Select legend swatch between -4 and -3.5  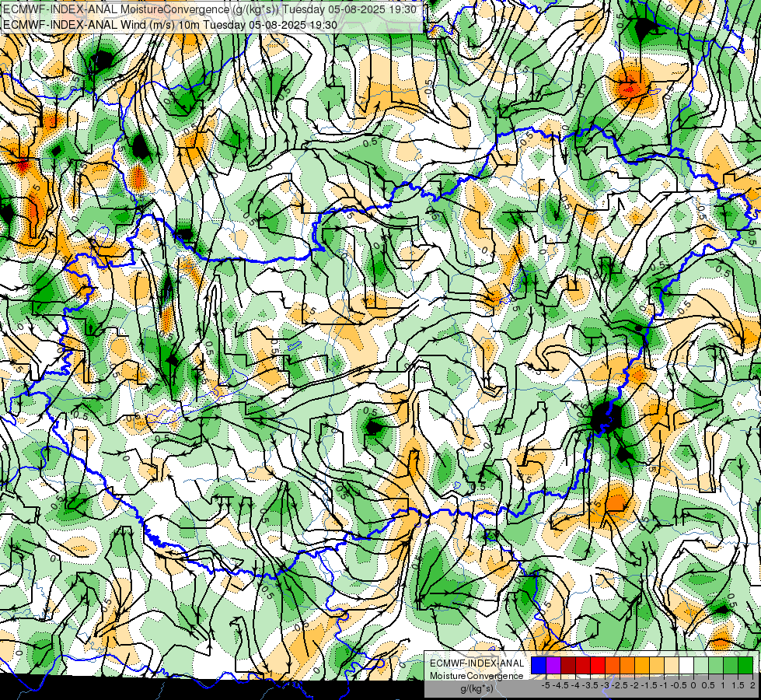pyautogui.click(x=583, y=665)
